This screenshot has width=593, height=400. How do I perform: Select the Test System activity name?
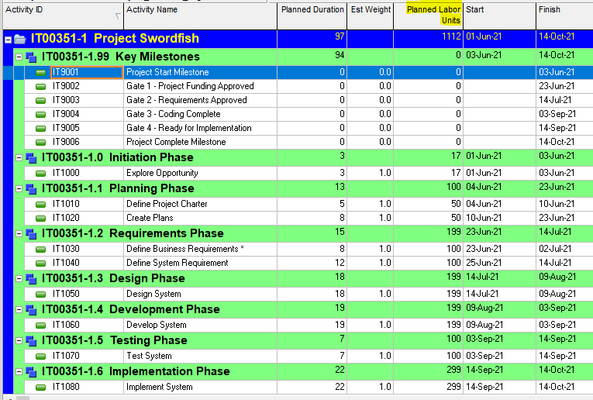click(149, 356)
